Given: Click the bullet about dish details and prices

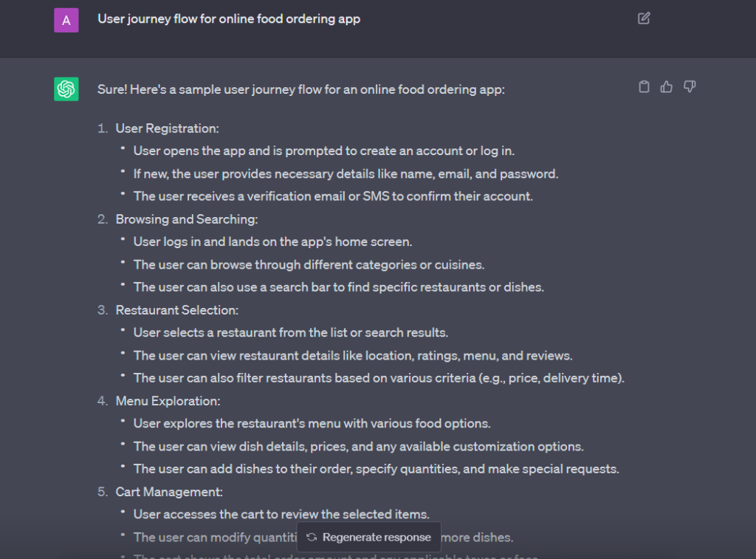Looking at the screenshot, I should click(358, 447).
